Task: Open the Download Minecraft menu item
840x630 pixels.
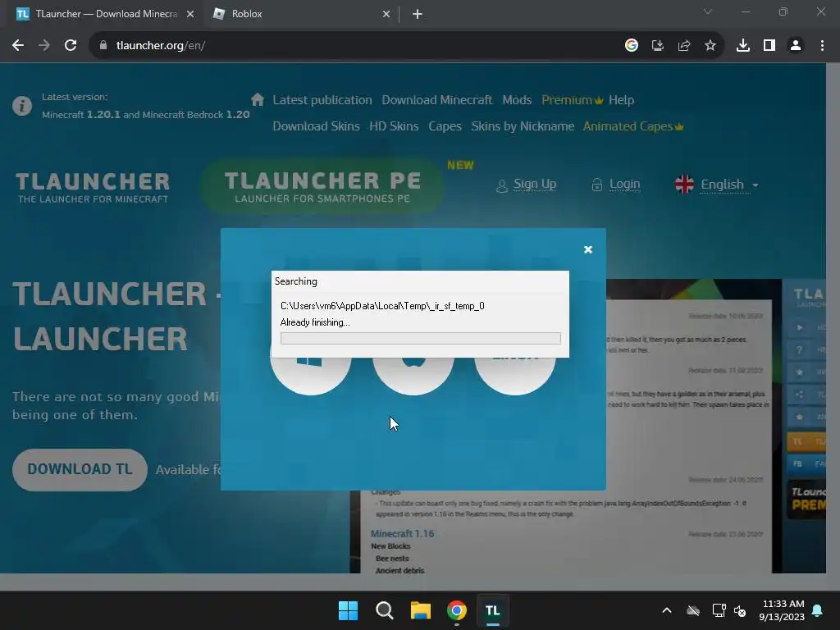Action: click(436, 100)
